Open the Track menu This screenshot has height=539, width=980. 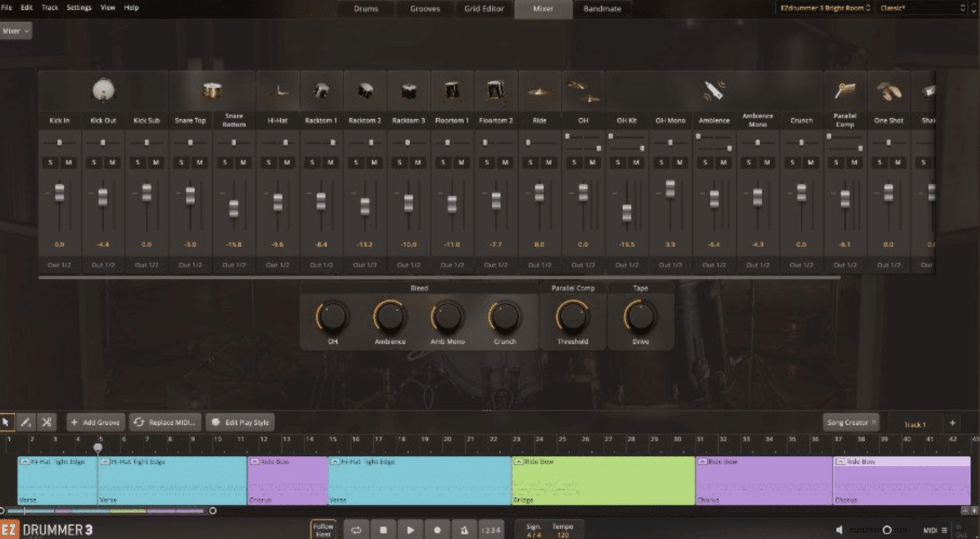pyautogui.click(x=50, y=8)
